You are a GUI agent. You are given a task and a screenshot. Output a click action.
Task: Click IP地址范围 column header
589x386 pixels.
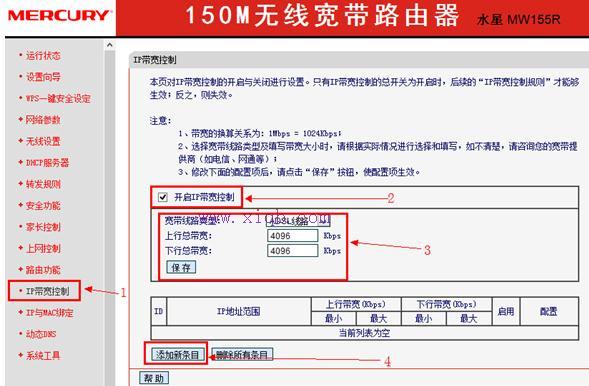click(239, 311)
